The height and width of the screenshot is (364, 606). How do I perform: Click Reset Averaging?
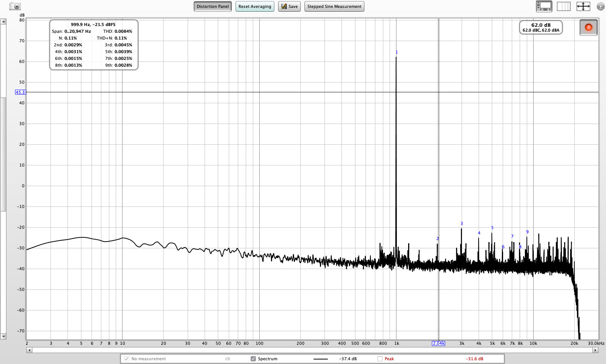tap(255, 6)
